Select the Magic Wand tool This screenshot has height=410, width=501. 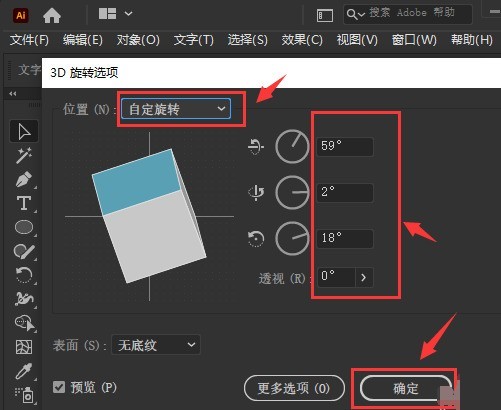point(24,155)
